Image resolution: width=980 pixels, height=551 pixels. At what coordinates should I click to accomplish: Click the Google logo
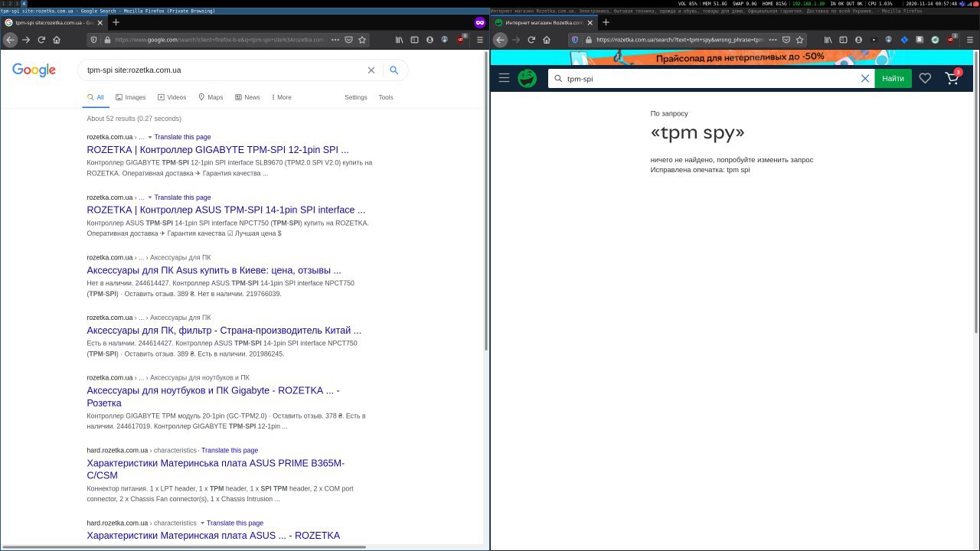coord(34,70)
